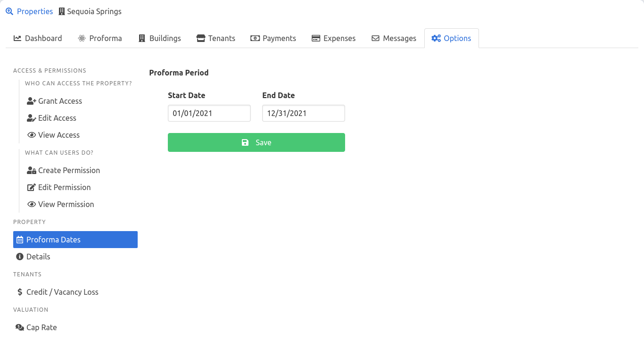Click the building icon beside Sequoia Springs
The image size is (644, 349).
click(62, 11)
